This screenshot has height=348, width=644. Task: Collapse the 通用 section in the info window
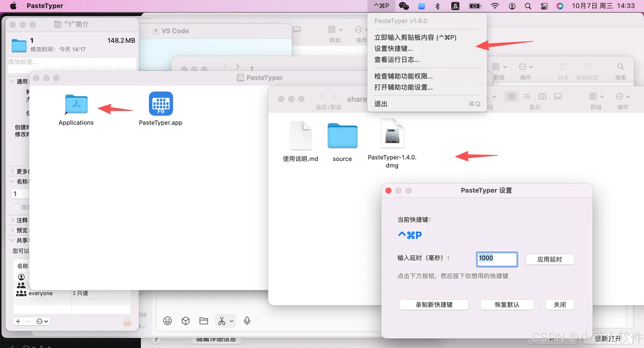12,81
